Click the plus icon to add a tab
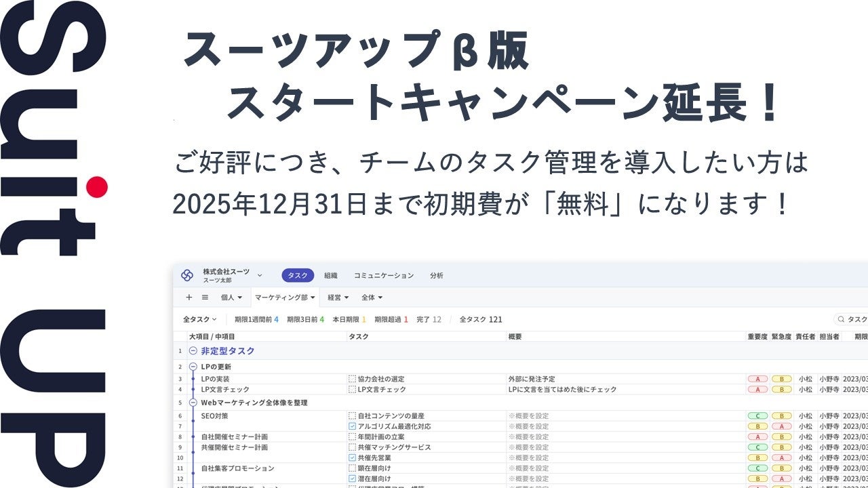 pyautogui.click(x=189, y=297)
